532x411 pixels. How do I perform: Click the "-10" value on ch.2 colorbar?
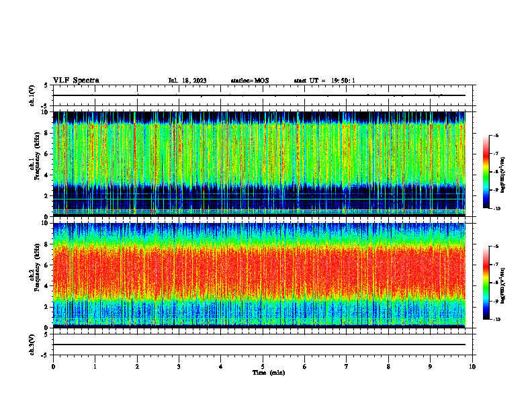(x=496, y=320)
